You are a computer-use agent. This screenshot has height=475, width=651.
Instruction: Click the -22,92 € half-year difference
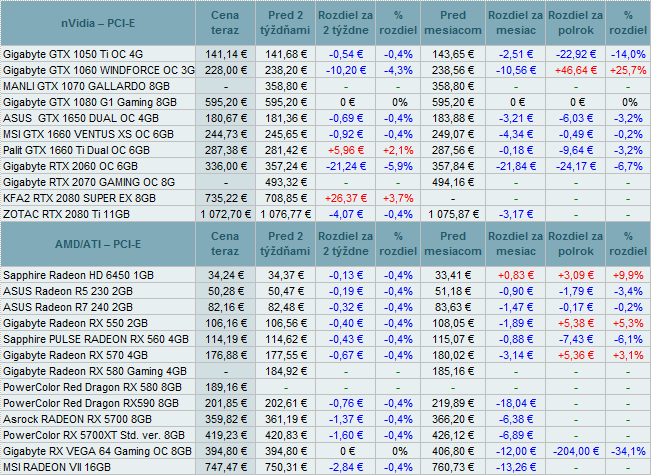pyautogui.click(x=576, y=54)
